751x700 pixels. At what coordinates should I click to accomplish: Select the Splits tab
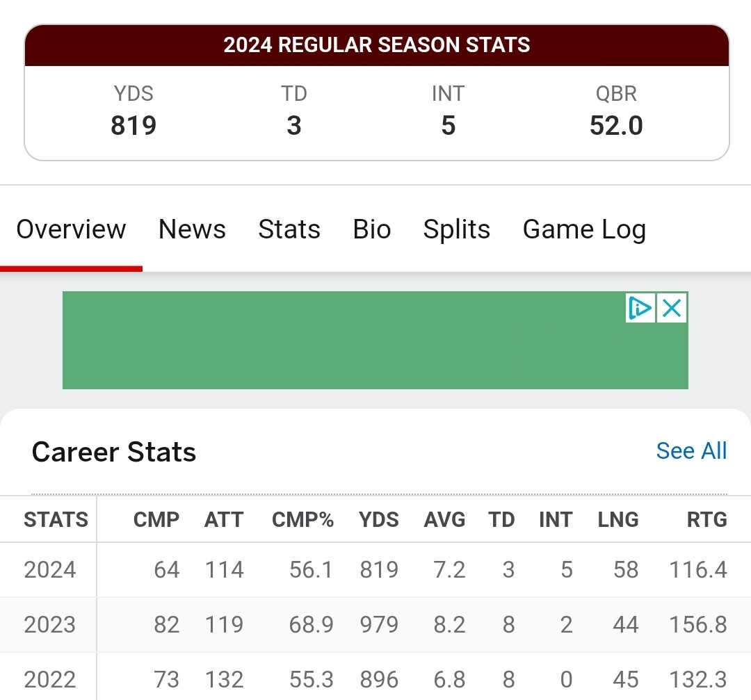click(456, 229)
